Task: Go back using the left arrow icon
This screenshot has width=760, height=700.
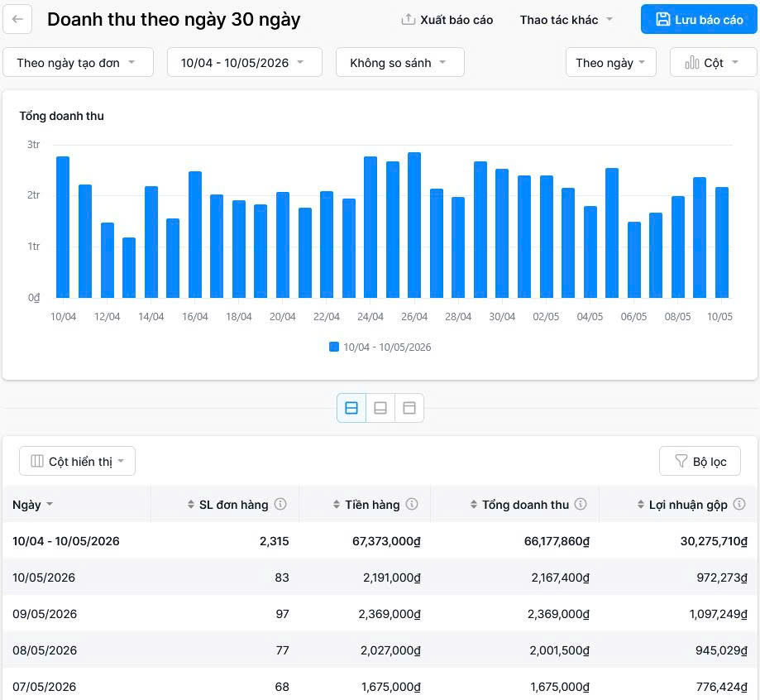Action: pyautogui.click(x=17, y=19)
